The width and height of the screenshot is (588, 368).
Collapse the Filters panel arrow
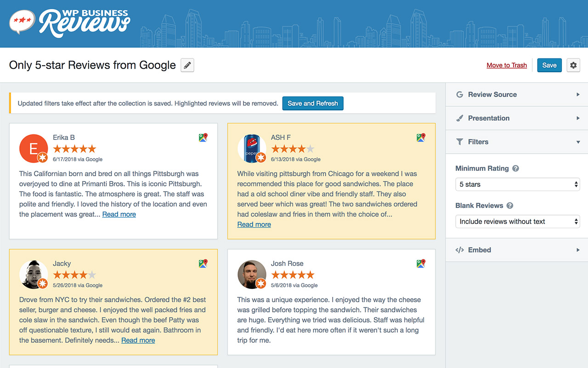pos(578,142)
